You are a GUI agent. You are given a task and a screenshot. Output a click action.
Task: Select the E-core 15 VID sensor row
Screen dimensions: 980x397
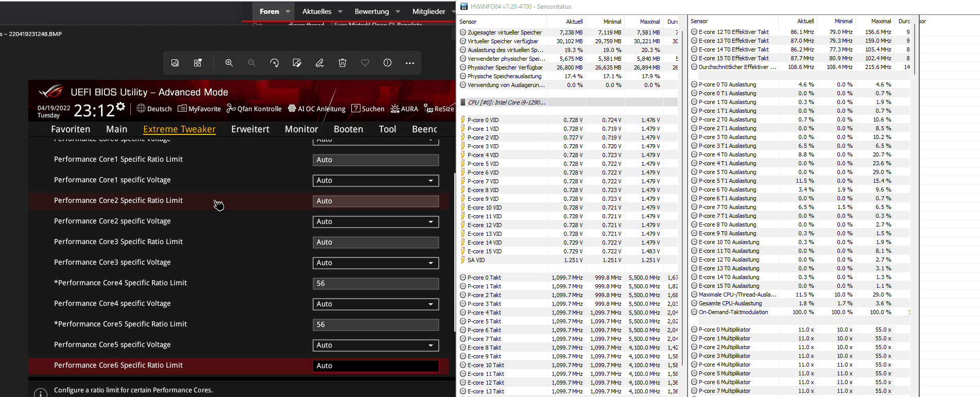[x=568, y=251]
